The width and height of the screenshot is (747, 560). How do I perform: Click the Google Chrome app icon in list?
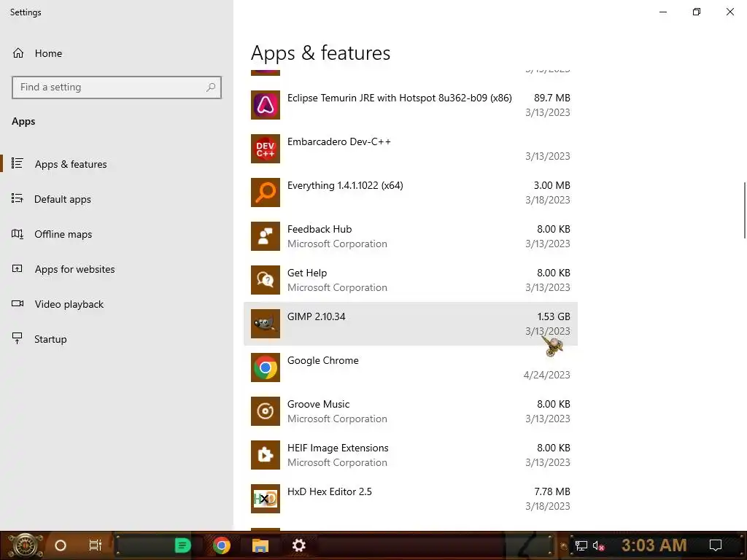[x=266, y=367]
